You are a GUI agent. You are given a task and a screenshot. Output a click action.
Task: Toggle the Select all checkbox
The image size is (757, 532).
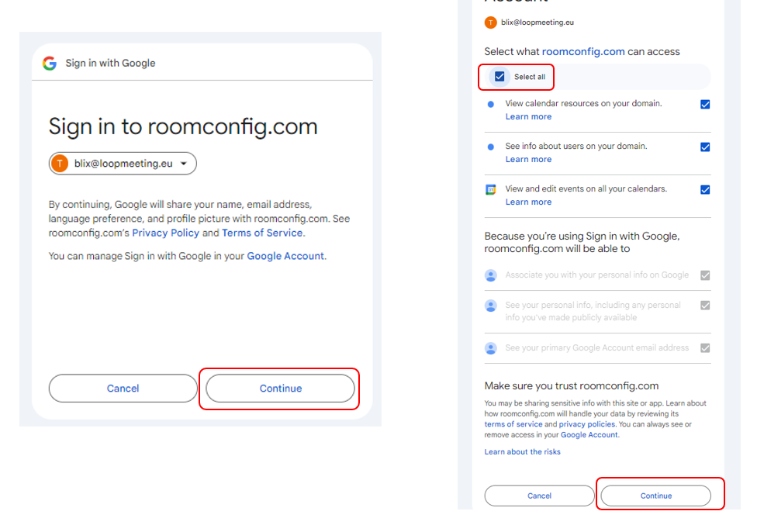499,77
